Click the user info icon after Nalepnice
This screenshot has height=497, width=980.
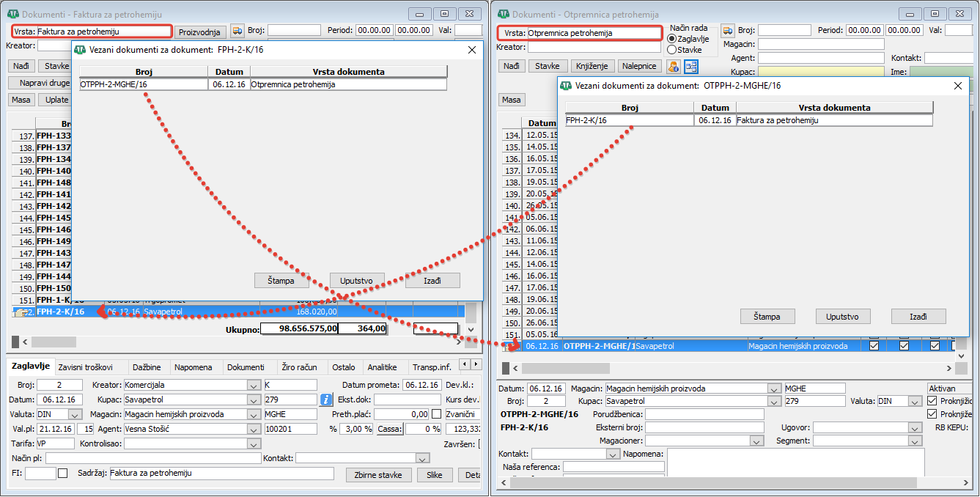(673, 67)
